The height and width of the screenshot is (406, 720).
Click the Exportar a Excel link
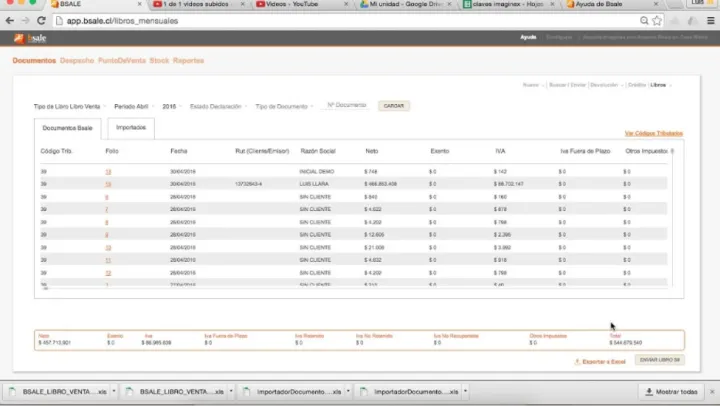(601, 360)
